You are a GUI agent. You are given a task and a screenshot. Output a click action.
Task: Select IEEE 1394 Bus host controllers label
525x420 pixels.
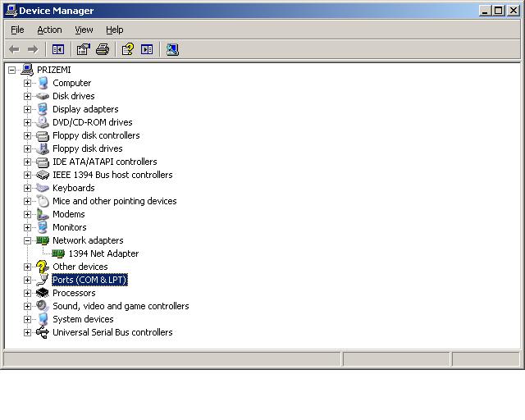(x=112, y=175)
